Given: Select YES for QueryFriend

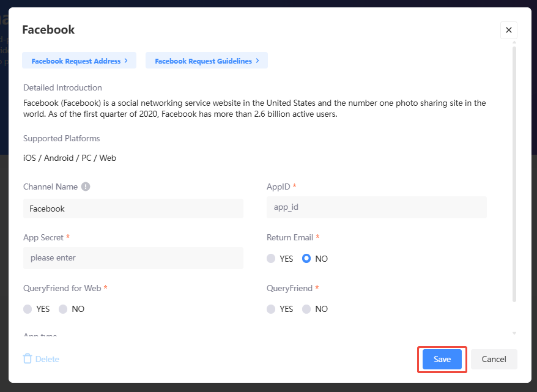Looking at the screenshot, I should 271,309.
